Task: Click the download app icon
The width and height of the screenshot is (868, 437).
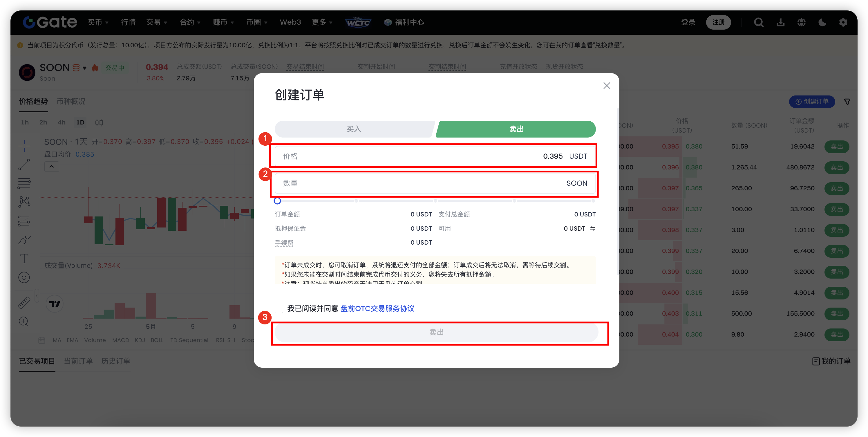Action: [780, 22]
